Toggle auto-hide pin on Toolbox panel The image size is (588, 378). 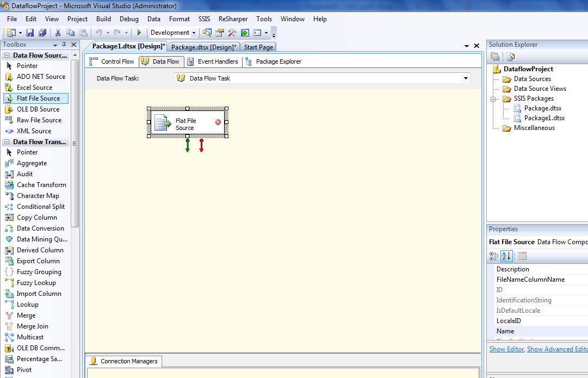[64, 45]
